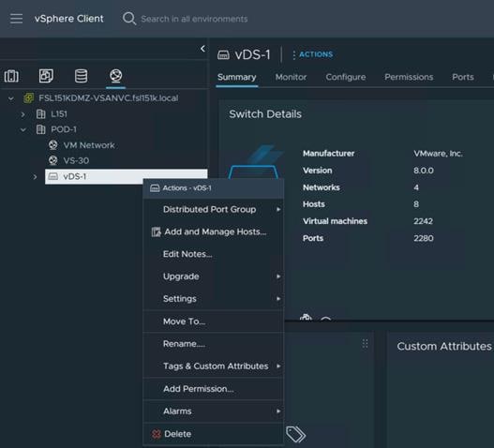Click the vCenter server icon for FSL151KDMZ-VSANVC

(x=29, y=98)
